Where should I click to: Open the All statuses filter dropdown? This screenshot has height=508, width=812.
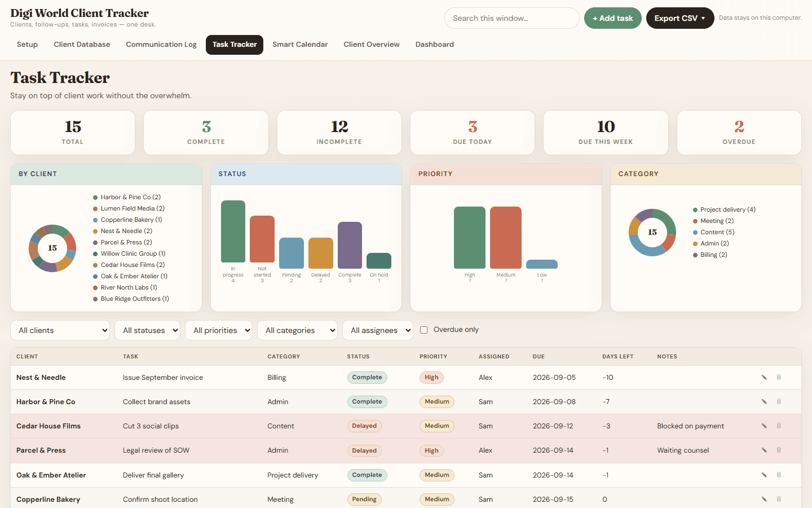148,330
